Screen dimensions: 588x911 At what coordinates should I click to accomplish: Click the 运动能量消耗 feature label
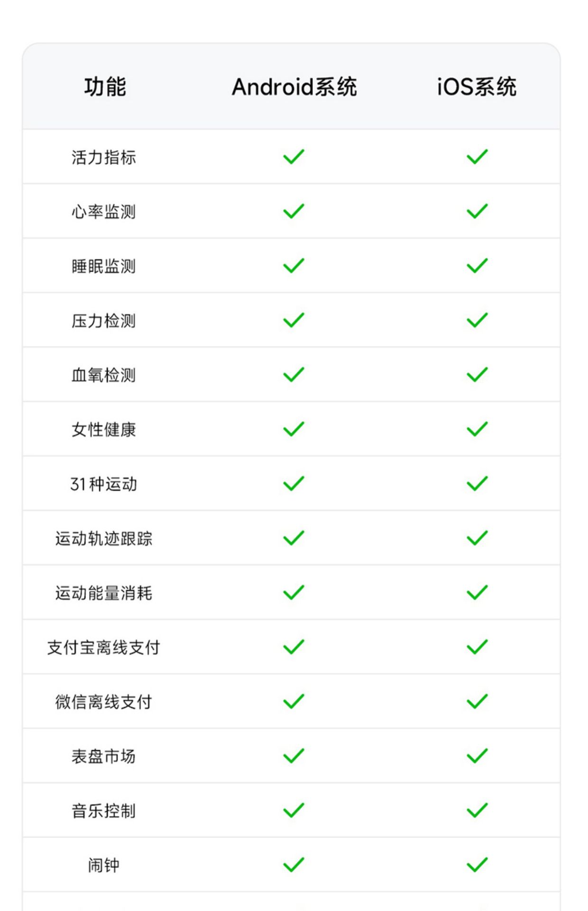pos(104,593)
